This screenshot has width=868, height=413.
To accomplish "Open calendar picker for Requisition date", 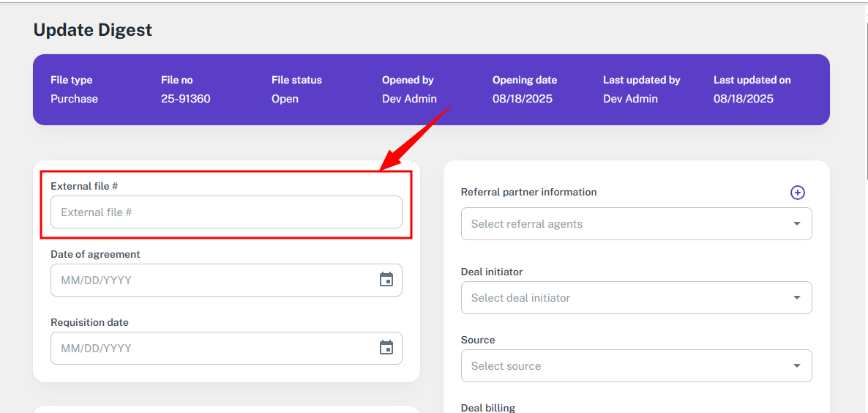I will pyautogui.click(x=386, y=348).
